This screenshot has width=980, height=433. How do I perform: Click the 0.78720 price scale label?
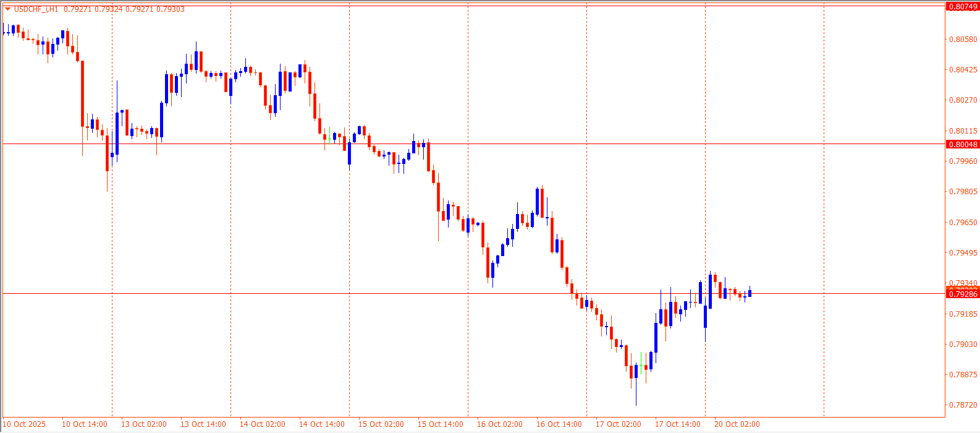point(963,405)
